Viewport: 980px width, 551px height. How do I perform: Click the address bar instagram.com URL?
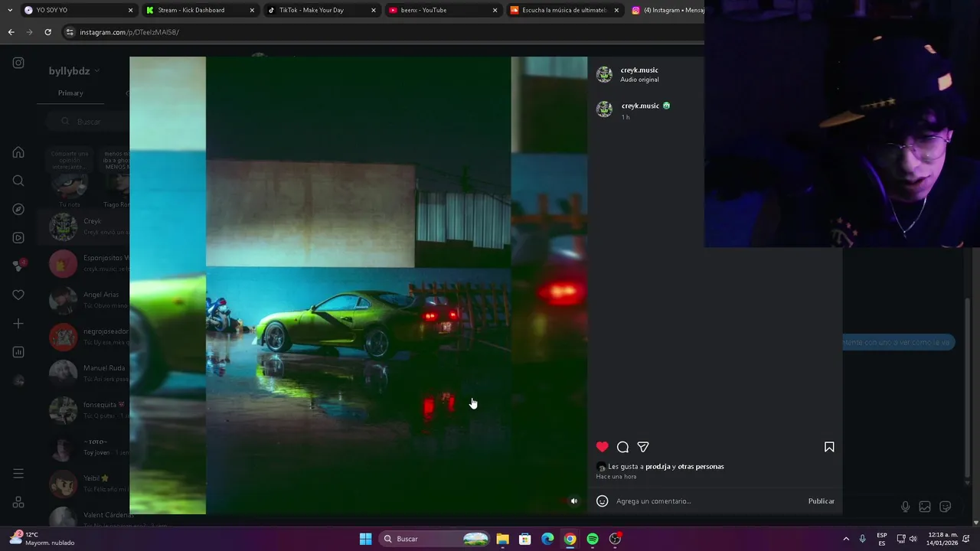(x=129, y=32)
